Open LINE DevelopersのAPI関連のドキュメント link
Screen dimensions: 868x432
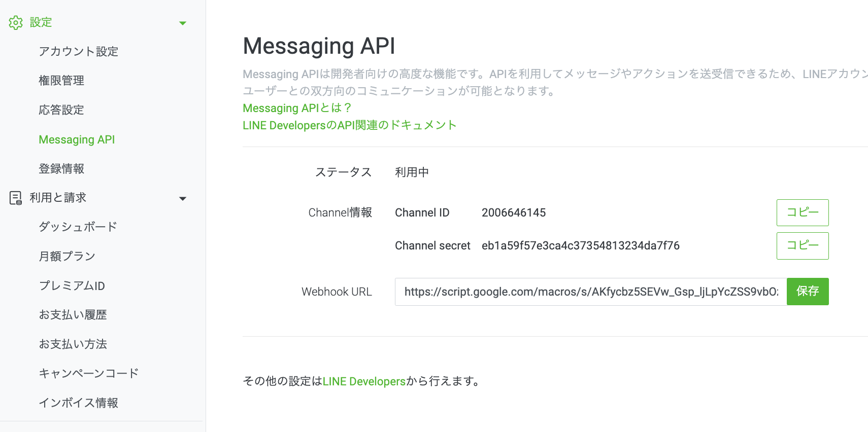(350, 125)
